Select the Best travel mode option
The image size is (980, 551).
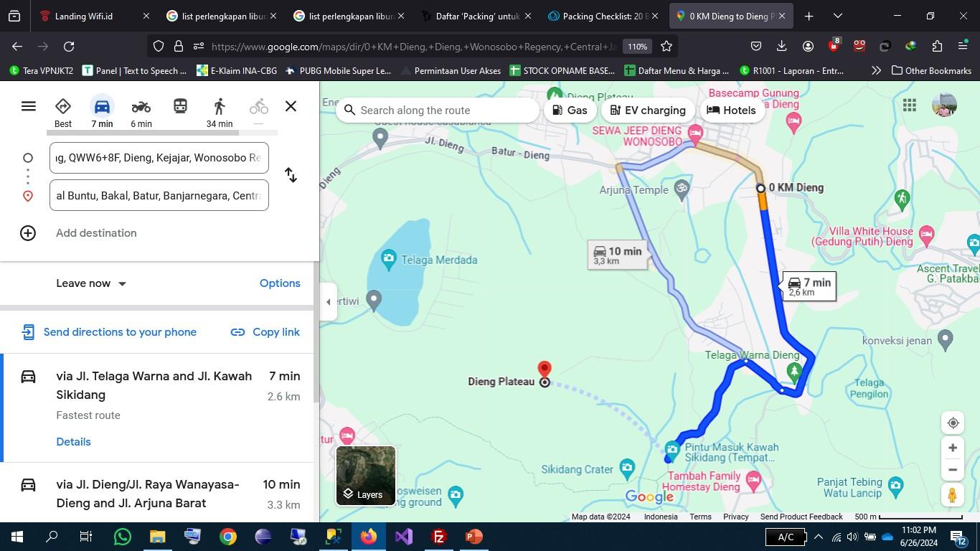[x=63, y=113]
